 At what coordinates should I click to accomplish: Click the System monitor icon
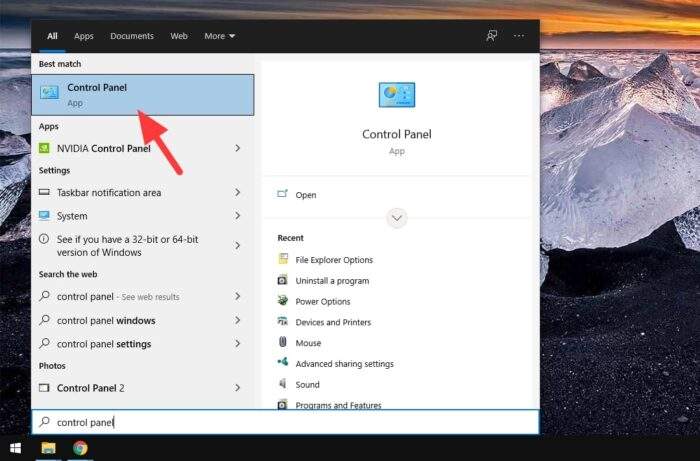point(44,216)
